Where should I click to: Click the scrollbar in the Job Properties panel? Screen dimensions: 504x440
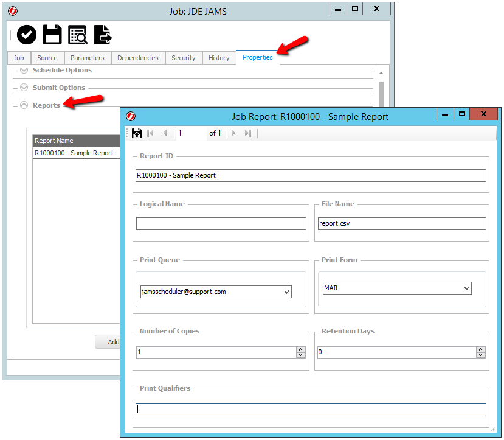pos(381,94)
